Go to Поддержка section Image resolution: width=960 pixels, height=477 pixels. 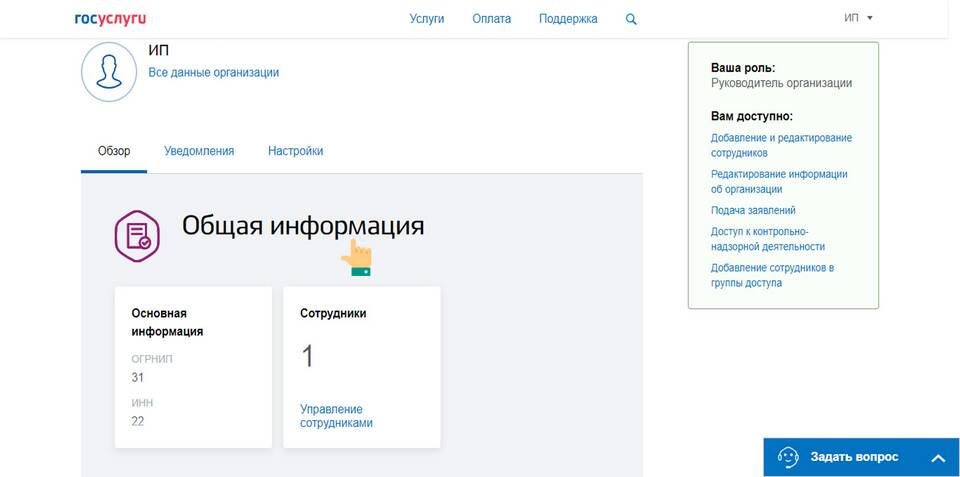click(568, 19)
